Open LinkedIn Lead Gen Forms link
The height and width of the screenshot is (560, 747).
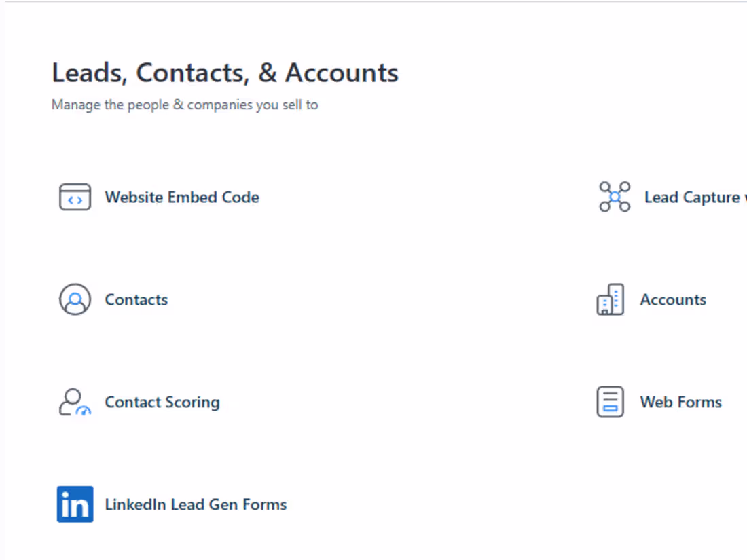pos(196,505)
